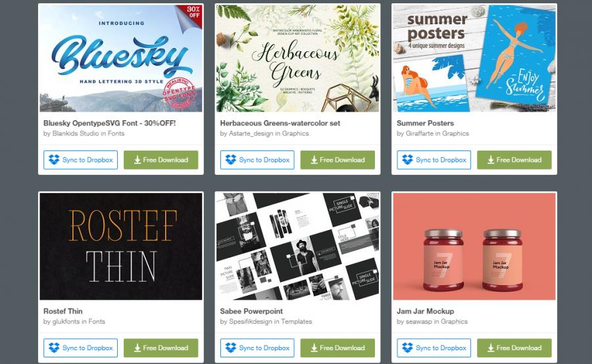Image resolution: width=592 pixels, height=364 pixels.
Task: Open the Summer Posters preview image
Action: tap(474, 58)
